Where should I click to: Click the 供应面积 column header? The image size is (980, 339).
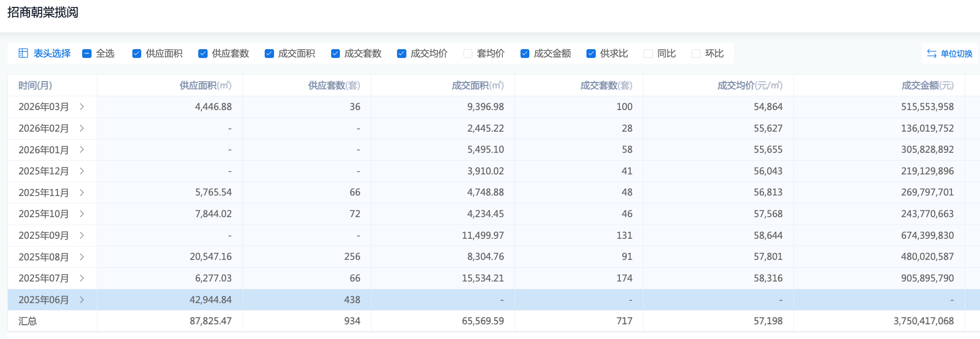pyautogui.click(x=205, y=85)
